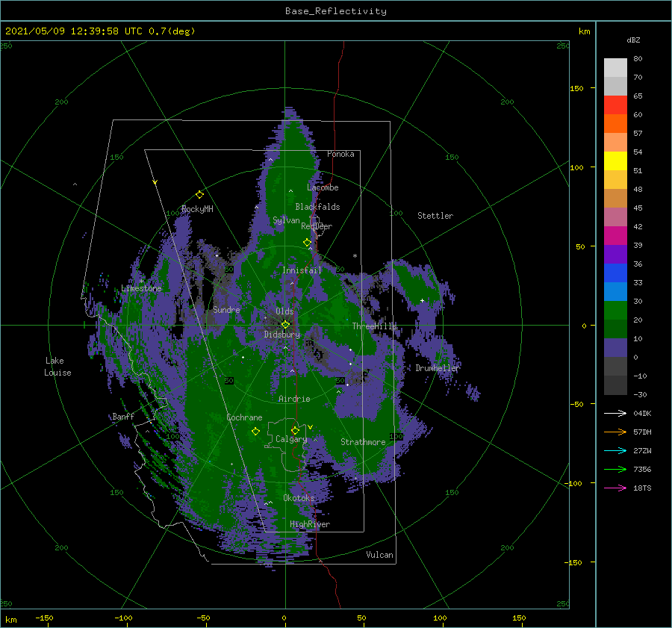
Task: Click the green 7356 arrow in legend
Action: point(615,470)
